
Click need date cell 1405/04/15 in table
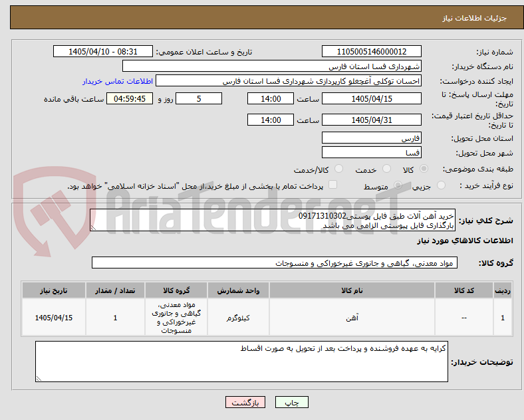pyautogui.click(x=54, y=318)
